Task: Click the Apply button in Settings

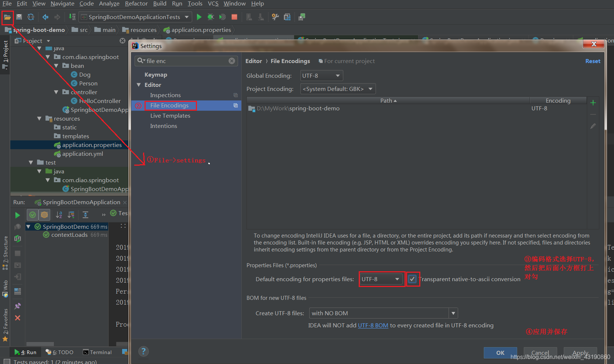Action: coord(580,353)
